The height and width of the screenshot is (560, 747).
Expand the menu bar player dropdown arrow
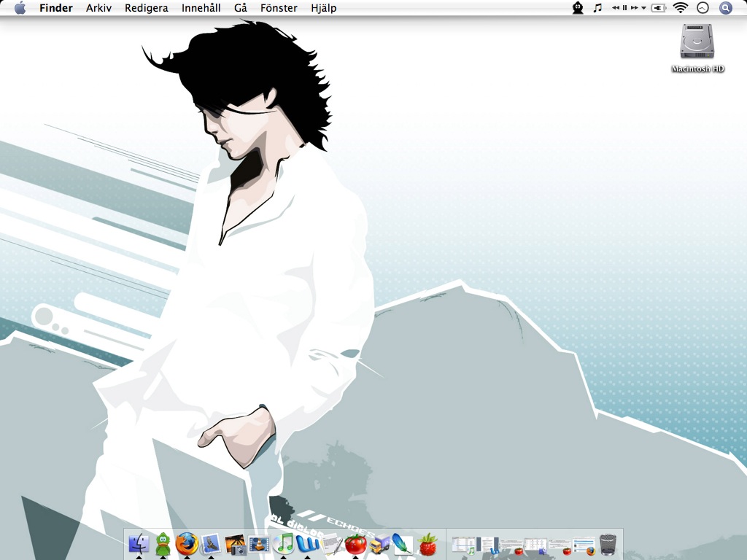(643, 8)
